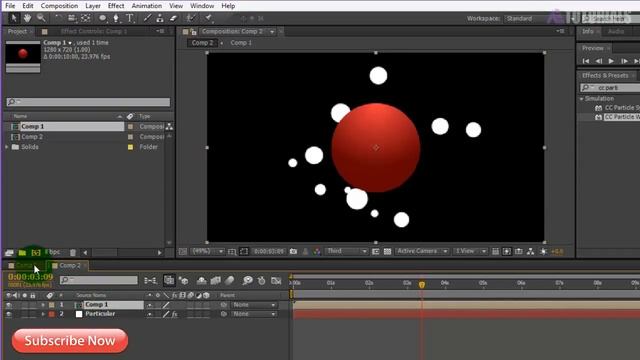640x360 pixels.
Task: Toggle Live Update in timeline
Action: point(169,280)
